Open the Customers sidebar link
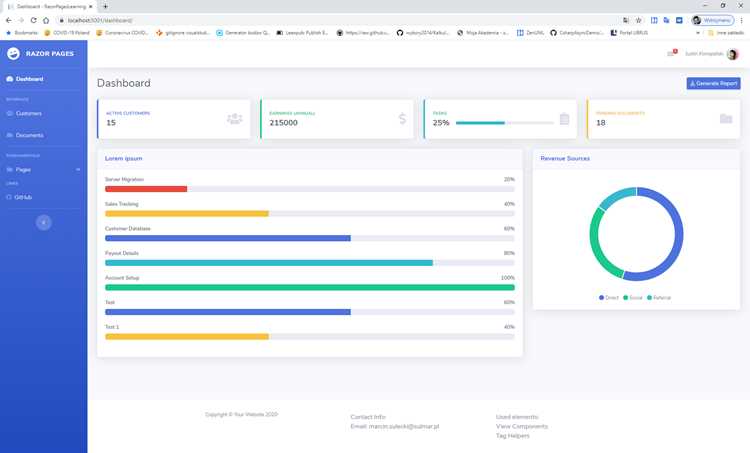 click(24, 113)
